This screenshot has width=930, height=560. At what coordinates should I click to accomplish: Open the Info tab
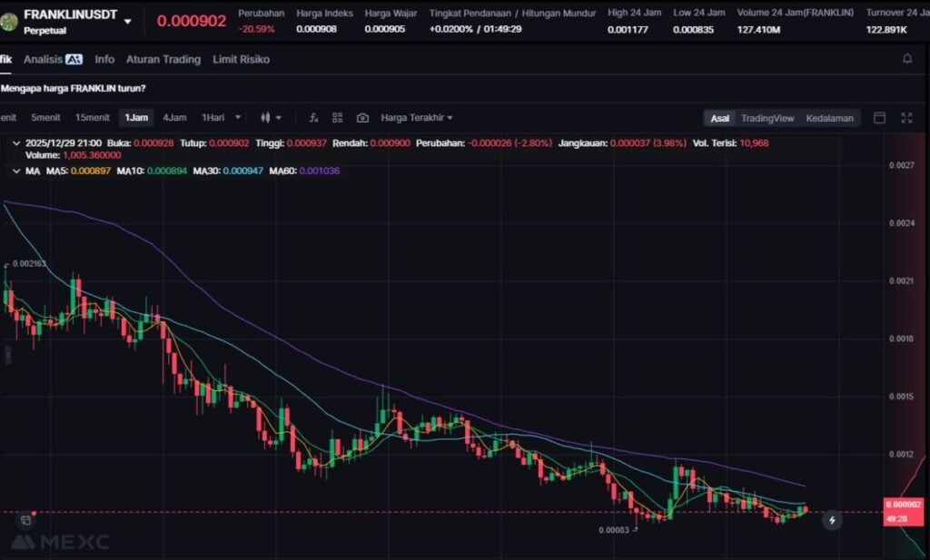point(104,59)
